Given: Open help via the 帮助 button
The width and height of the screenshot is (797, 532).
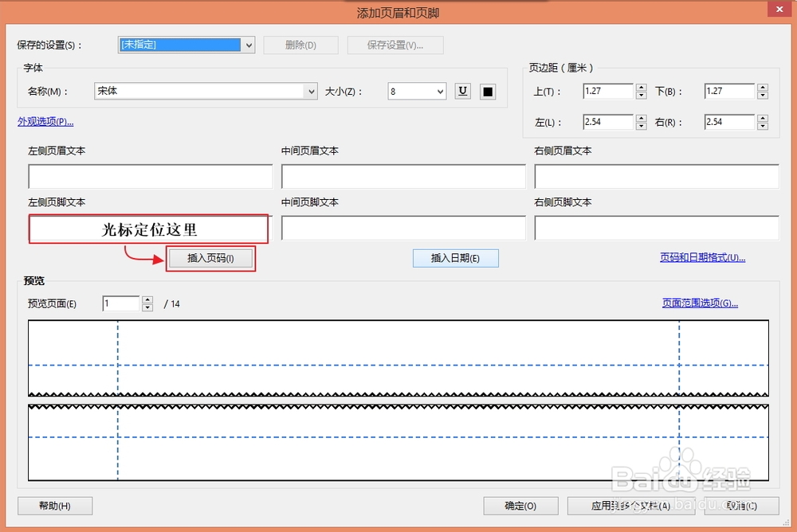Looking at the screenshot, I should point(54,506).
